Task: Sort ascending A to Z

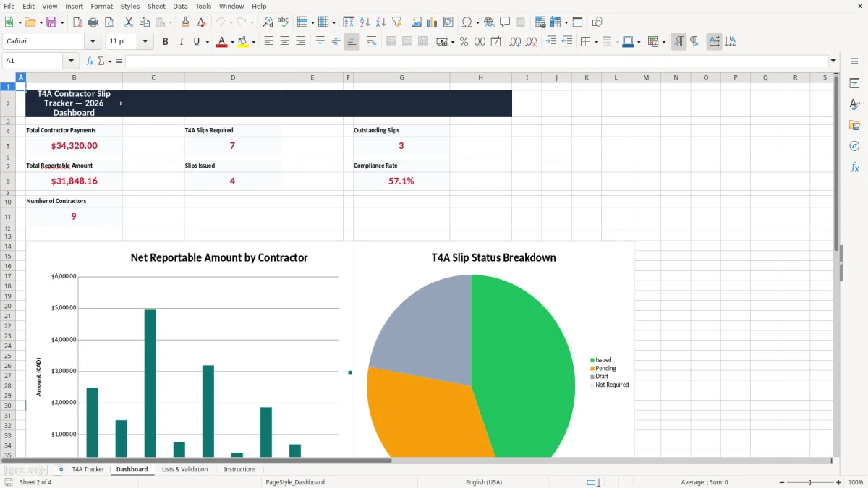Action: click(365, 22)
